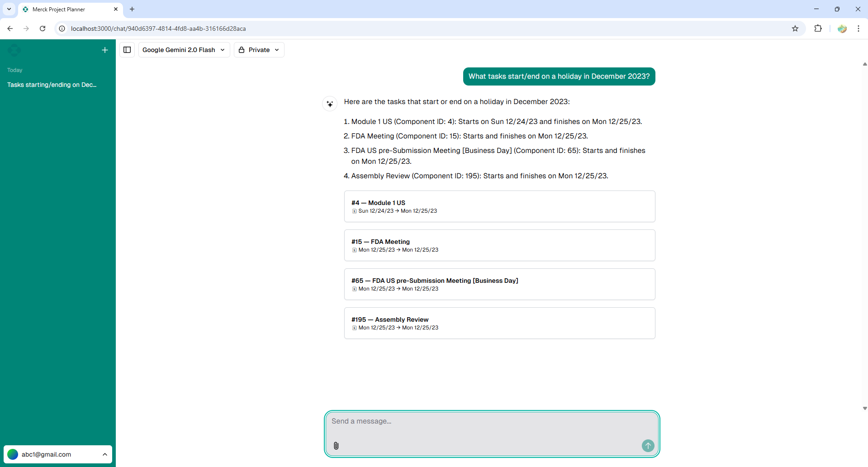Select the #195 Assembly Review card

pos(499,323)
